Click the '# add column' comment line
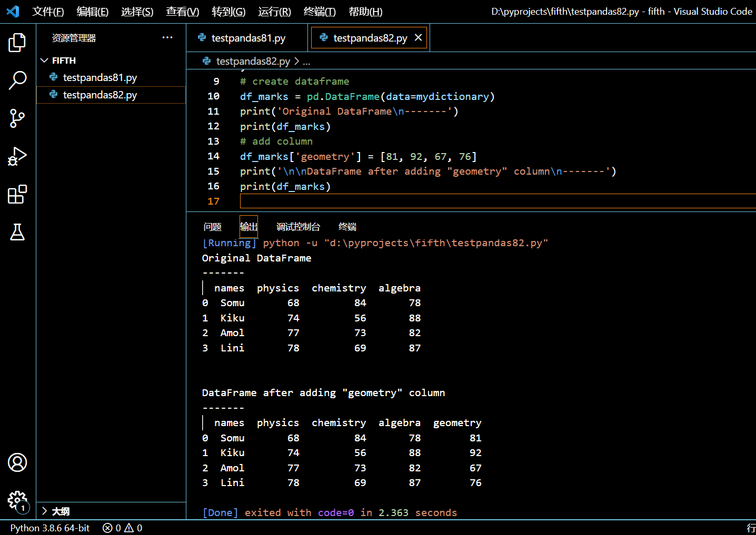This screenshot has height=535, width=756. [276, 142]
